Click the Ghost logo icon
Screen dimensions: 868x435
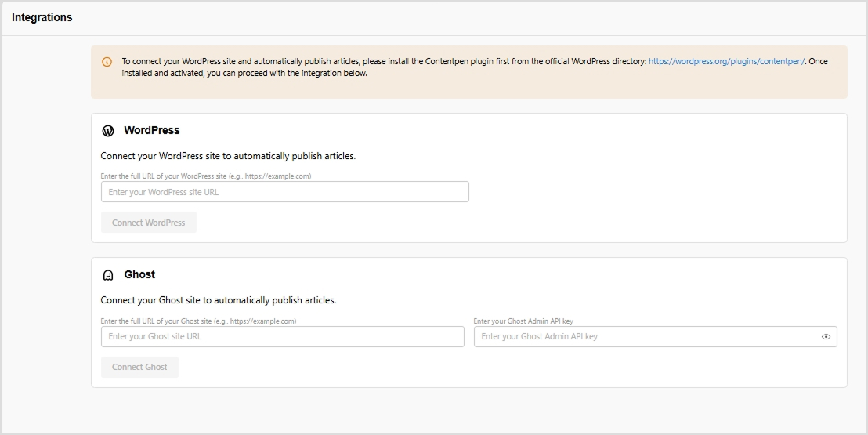pos(108,275)
